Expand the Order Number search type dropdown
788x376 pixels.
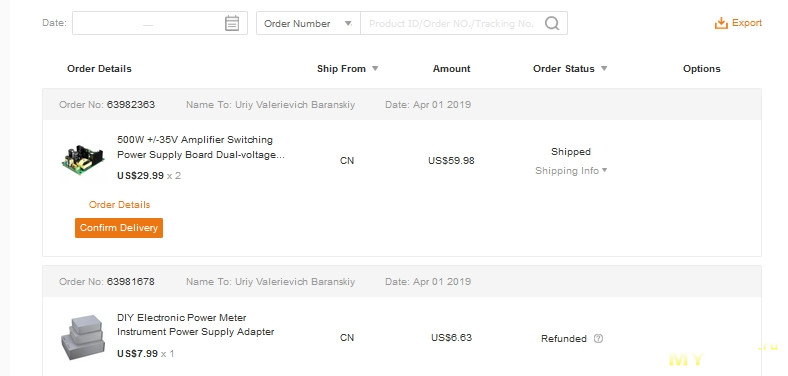click(308, 23)
